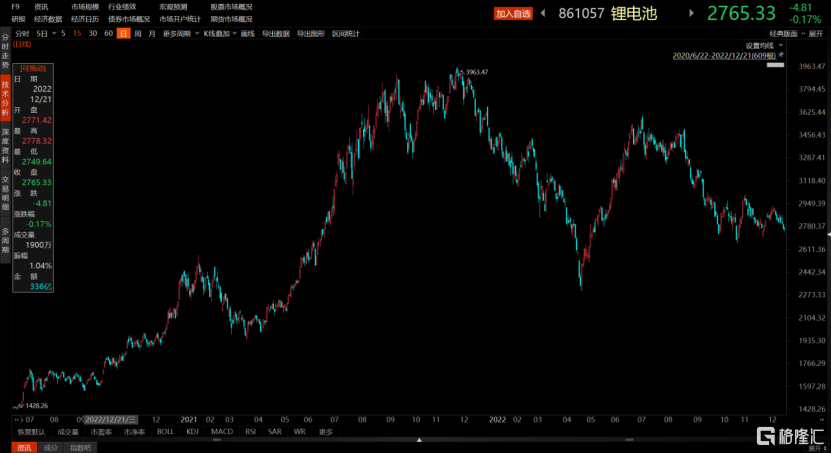The width and height of the screenshot is (831, 453).
Task: Open the 资讯 bottom tab
Action: [x=24, y=448]
